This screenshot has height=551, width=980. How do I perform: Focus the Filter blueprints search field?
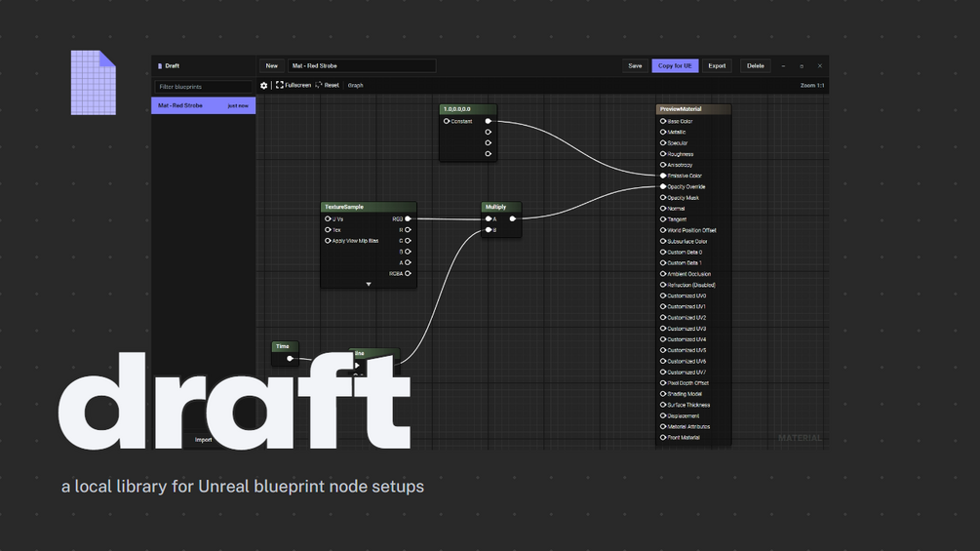pyautogui.click(x=203, y=87)
